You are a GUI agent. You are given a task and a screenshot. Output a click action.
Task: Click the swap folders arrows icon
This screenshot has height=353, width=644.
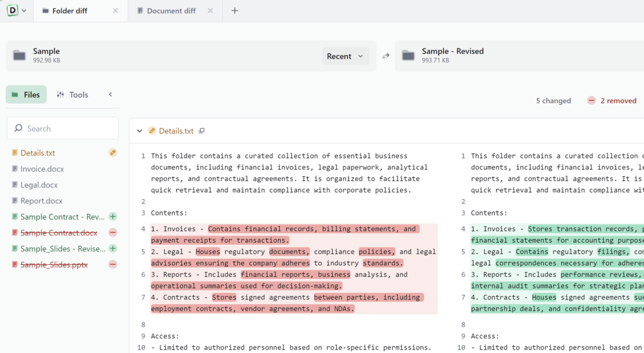(x=386, y=56)
